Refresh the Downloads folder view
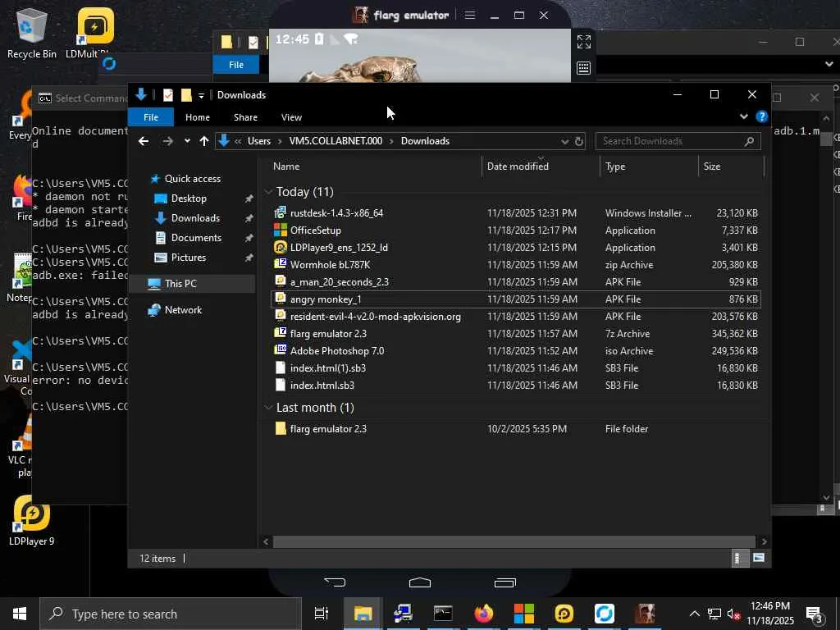The height and width of the screenshot is (630, 840). (578, 141)
